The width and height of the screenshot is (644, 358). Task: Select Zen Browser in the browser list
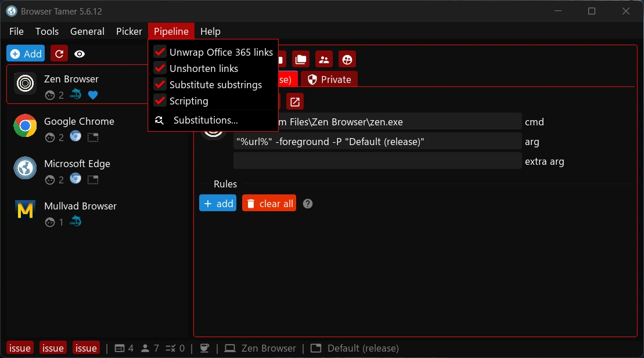tap(78, 84)
